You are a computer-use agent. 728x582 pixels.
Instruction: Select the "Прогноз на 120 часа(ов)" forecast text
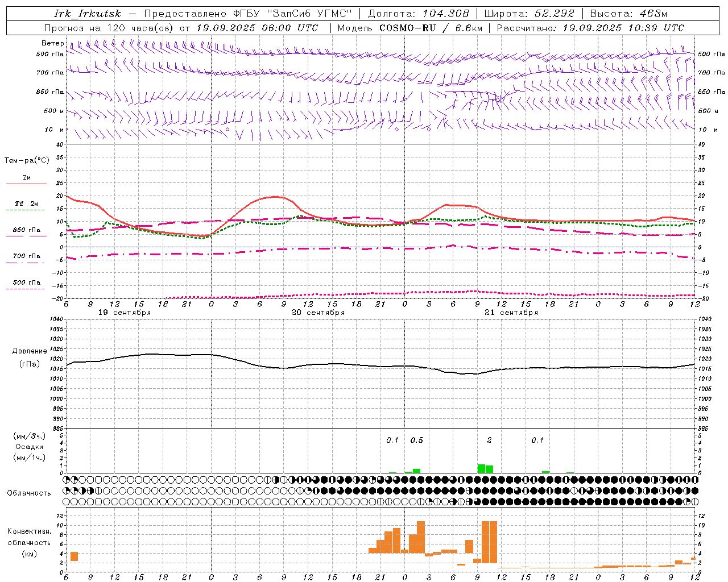coord(110,28)
